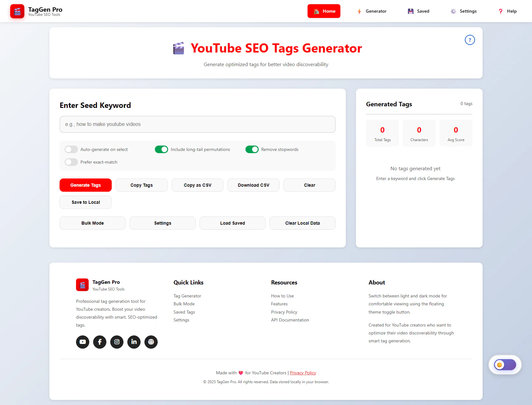Enable the Prefer exact-match toggle
Screen dimensions: 532x405
71,162
